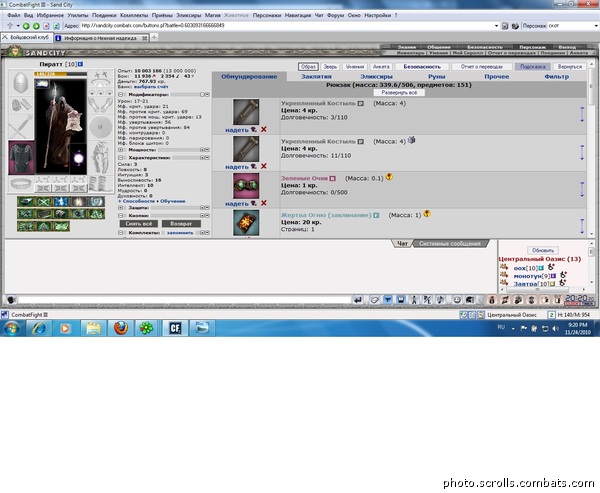Switch to Информация о Нежная надежда tab
The image size is (600, 493).
[x=101, y=38]
